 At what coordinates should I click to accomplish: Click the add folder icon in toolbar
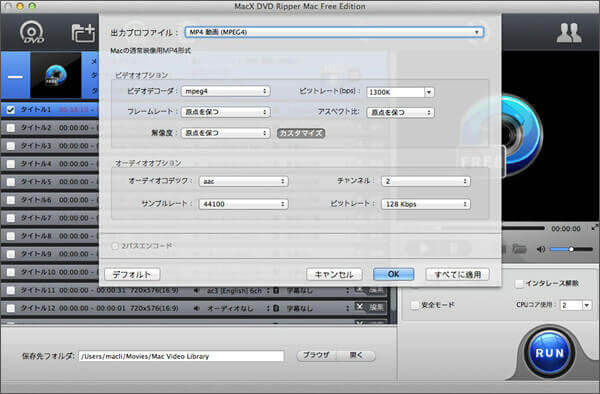point(83,33)
